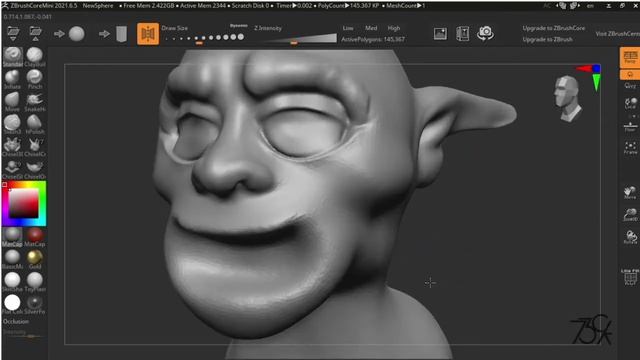The width and height of the screenshot is (640, 360).
Task: Open Visit ZBrushCentral link
Action: click(618, 34)
